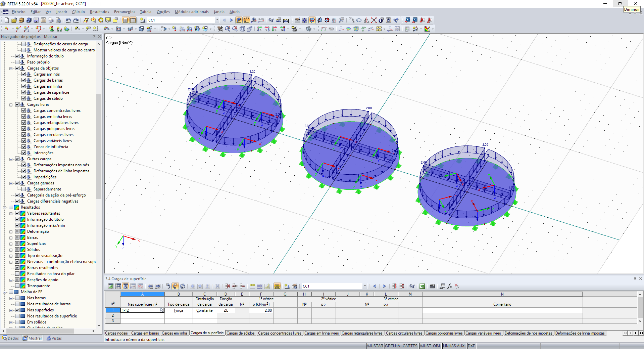Uncheck 'Imperfeições'

tap(24, 177)
